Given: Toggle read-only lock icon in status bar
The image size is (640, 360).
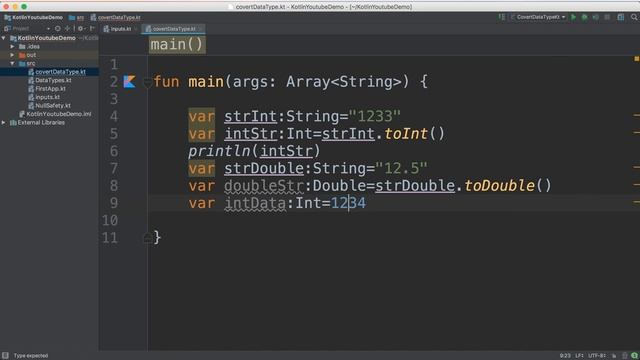Looking at the screenshot, I should click(x=614, y=356).
